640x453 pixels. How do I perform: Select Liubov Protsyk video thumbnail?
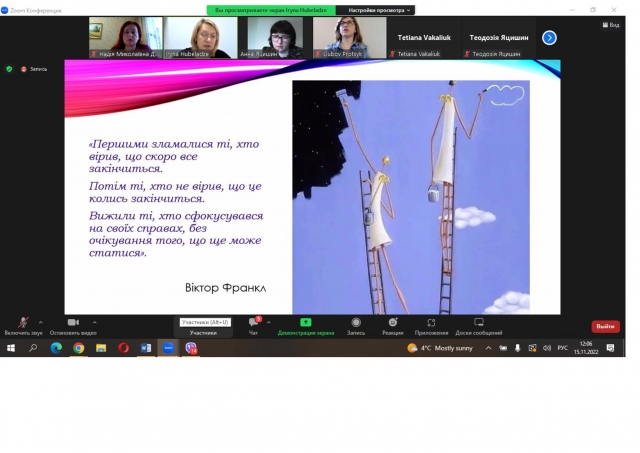(x=350, y=38)
